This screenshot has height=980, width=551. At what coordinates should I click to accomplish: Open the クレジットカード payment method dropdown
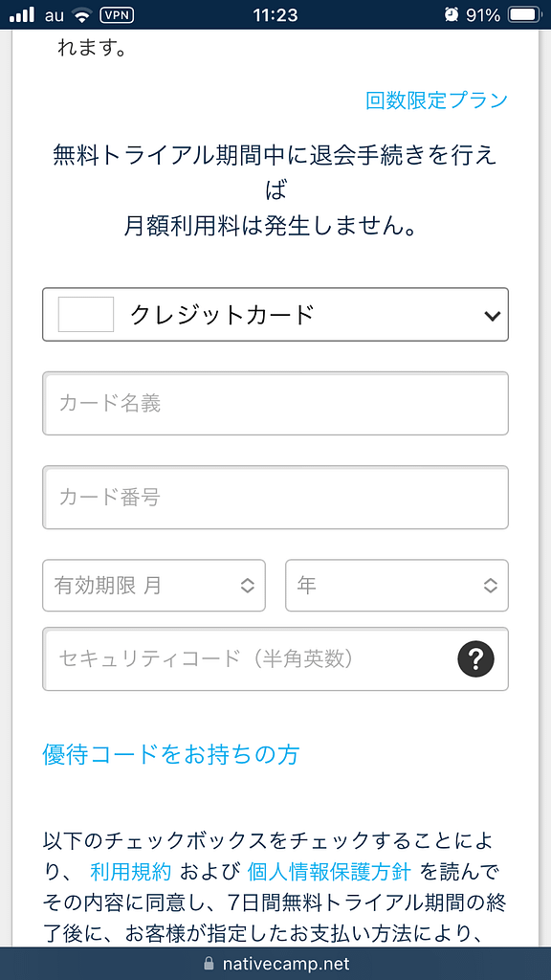tap(275, 314)
